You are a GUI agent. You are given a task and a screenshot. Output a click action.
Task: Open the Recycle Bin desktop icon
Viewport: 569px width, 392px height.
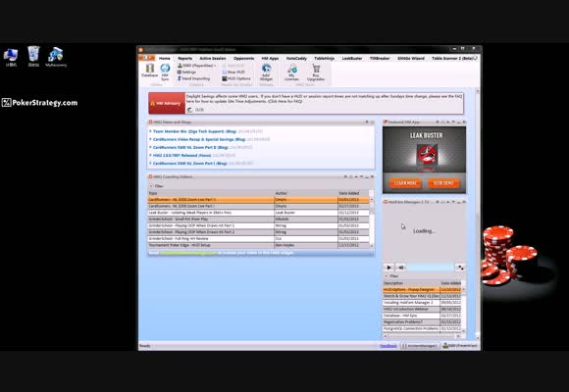[33, 57]
